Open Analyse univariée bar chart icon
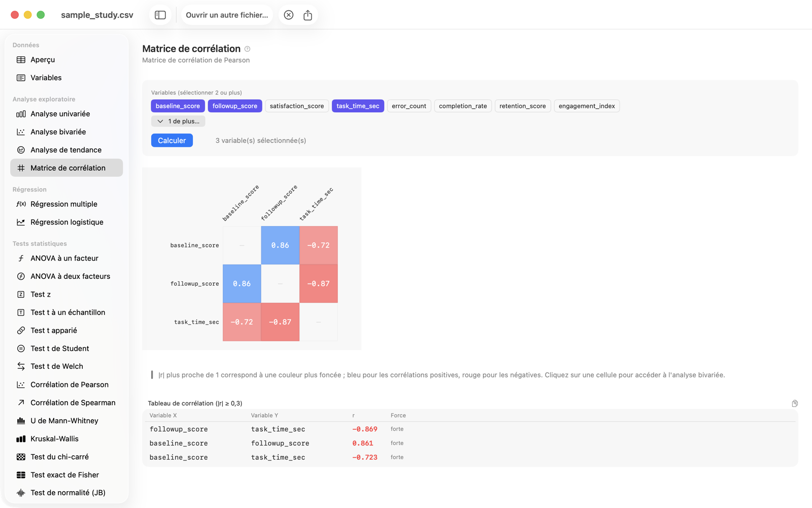Viewport: 812px width, 508px height. 21,114
